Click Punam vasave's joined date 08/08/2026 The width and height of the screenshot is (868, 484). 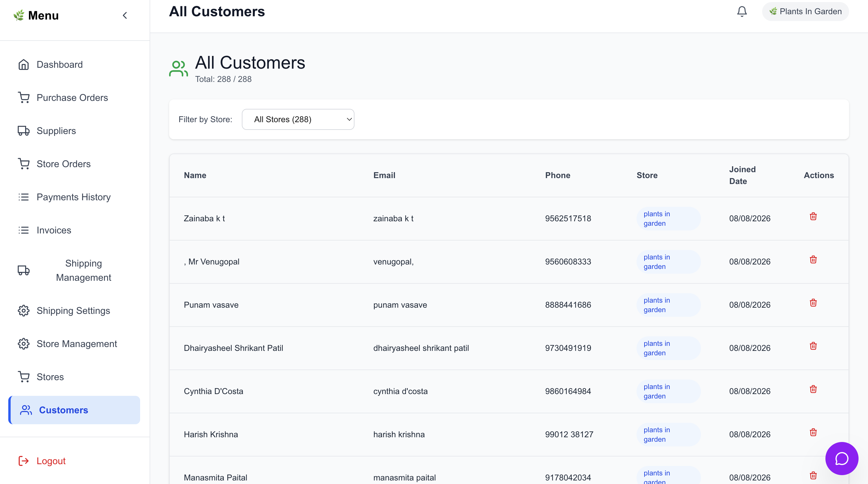(x=750, y=305)
